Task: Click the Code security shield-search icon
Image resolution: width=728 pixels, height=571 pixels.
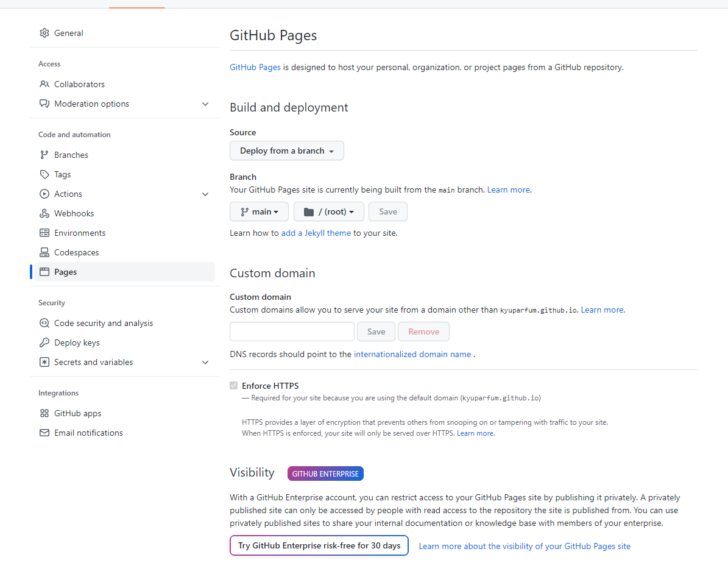Action: coord(44,323)
